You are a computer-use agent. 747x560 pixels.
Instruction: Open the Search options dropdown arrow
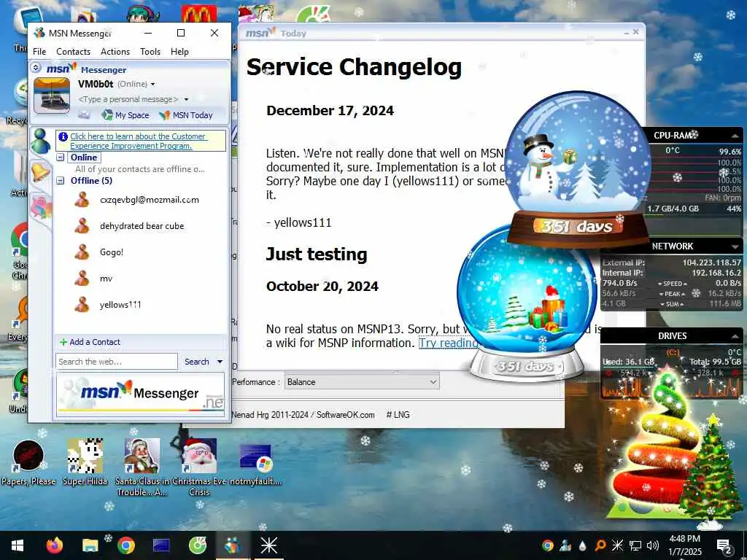tap(220, 362)
